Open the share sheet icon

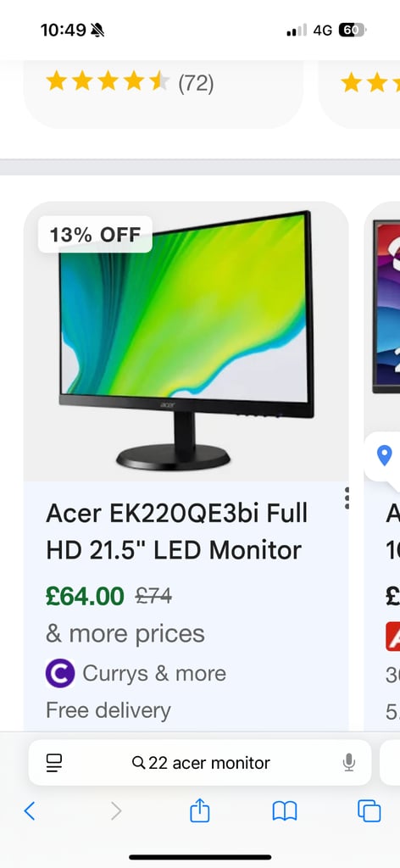click(200, 810)
